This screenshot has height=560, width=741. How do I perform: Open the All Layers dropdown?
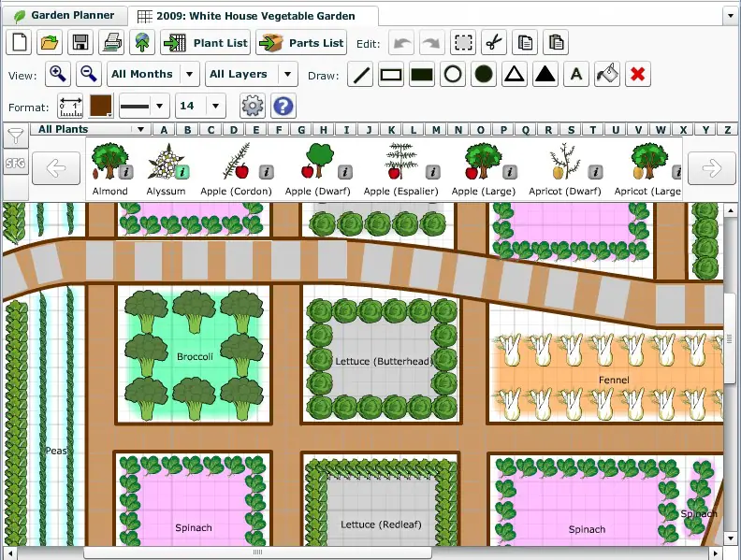click(252, 74)
